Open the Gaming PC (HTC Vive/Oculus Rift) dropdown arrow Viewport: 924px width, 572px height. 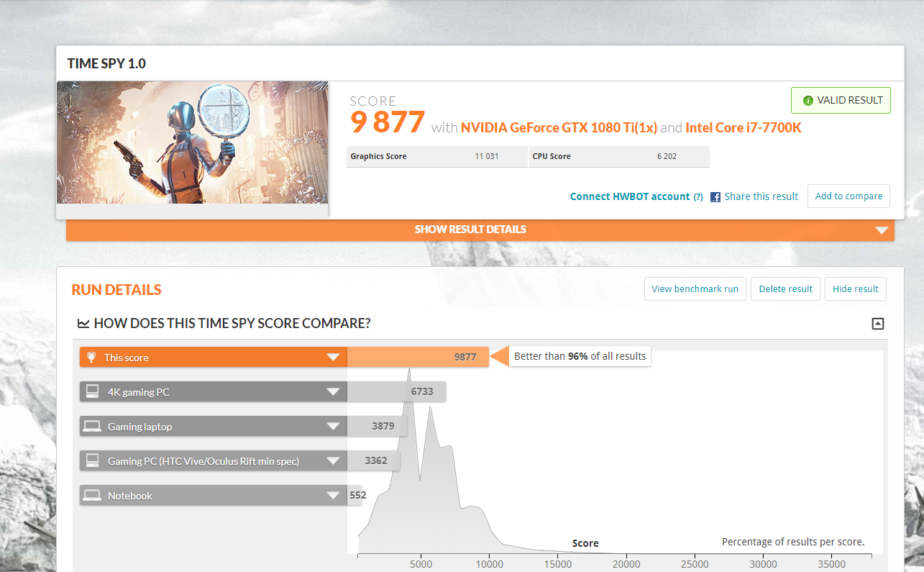coord(332,461)
